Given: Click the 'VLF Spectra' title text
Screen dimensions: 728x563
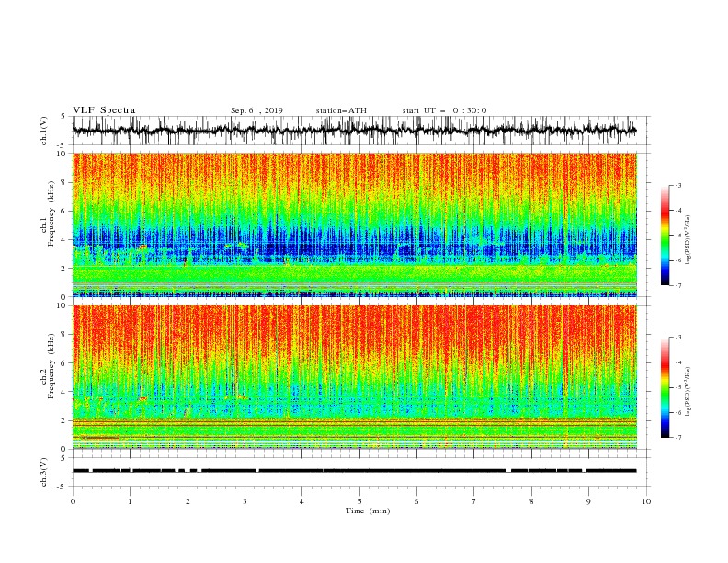Looking at the screenshot, I should tap(104, 110).
